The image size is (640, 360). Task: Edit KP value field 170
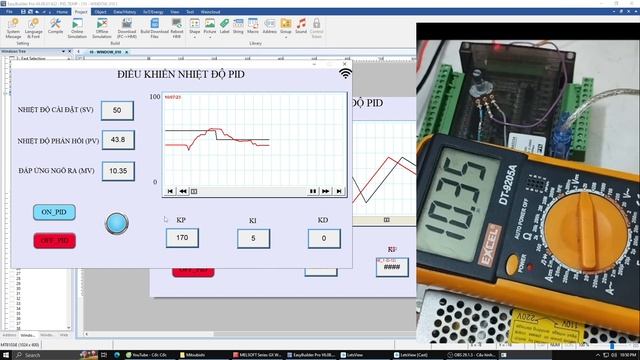pyautogui.click(x=182, y=238)
